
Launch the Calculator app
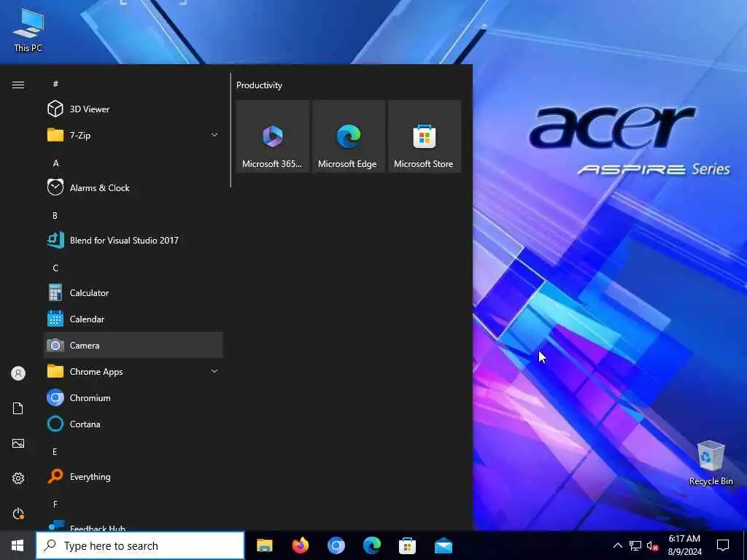coord(133,293)
